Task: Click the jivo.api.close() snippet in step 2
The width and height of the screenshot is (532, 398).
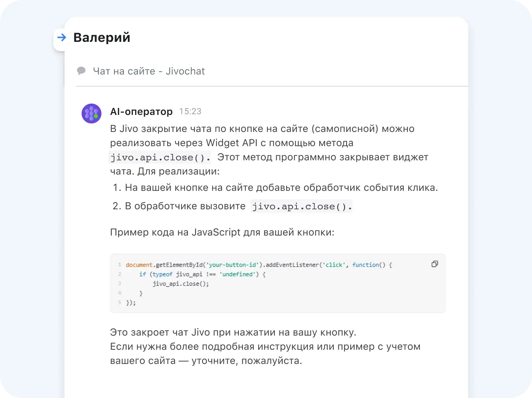Action: click(301, 206)
